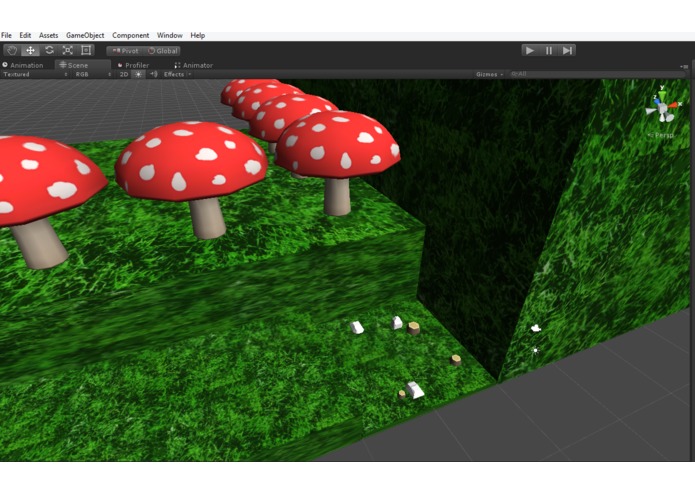
Task: Open the RGB render mode dropdown
Action: point(93,74)
